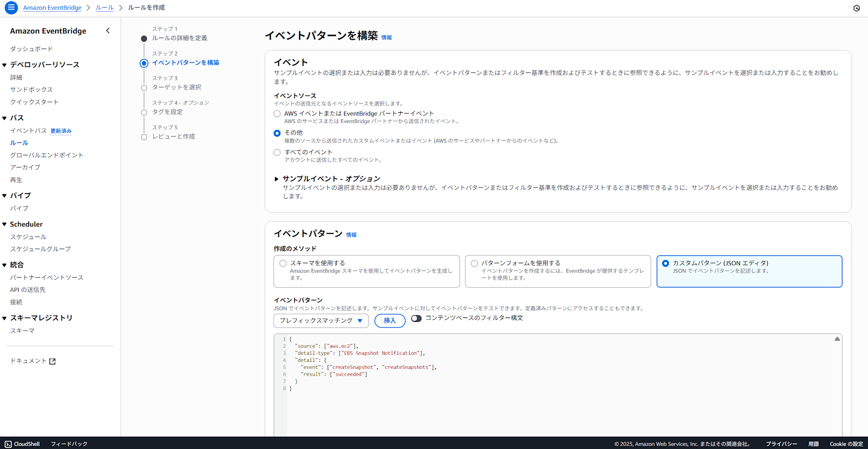The width and height of the screenshot is (868, 449).
Task: Open サンドボックス in sidebar
Action: [31, 89]
